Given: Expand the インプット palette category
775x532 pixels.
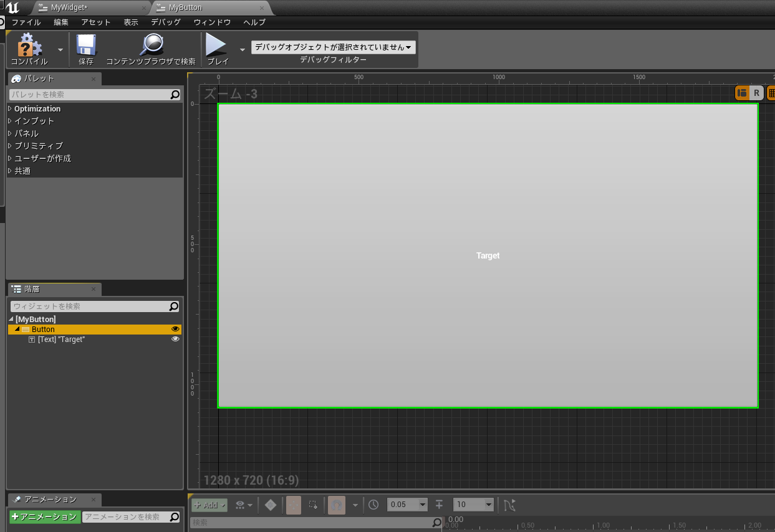Looking at the screenshot, I should 10,121.
